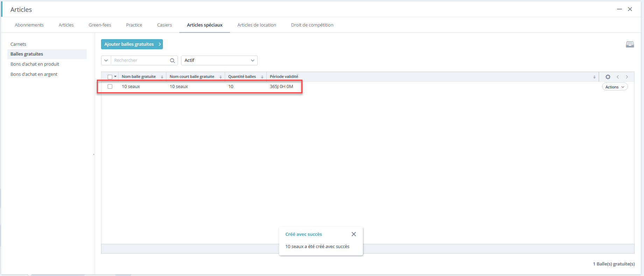
Task: Click '10 seaux' name cell
Action: [131, 87]
